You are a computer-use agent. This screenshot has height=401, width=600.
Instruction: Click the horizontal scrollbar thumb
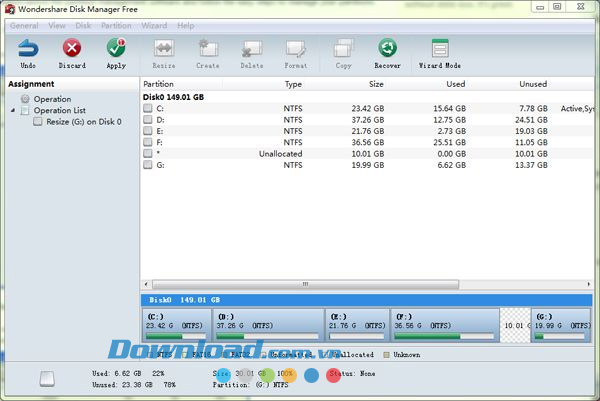point(305,284)
